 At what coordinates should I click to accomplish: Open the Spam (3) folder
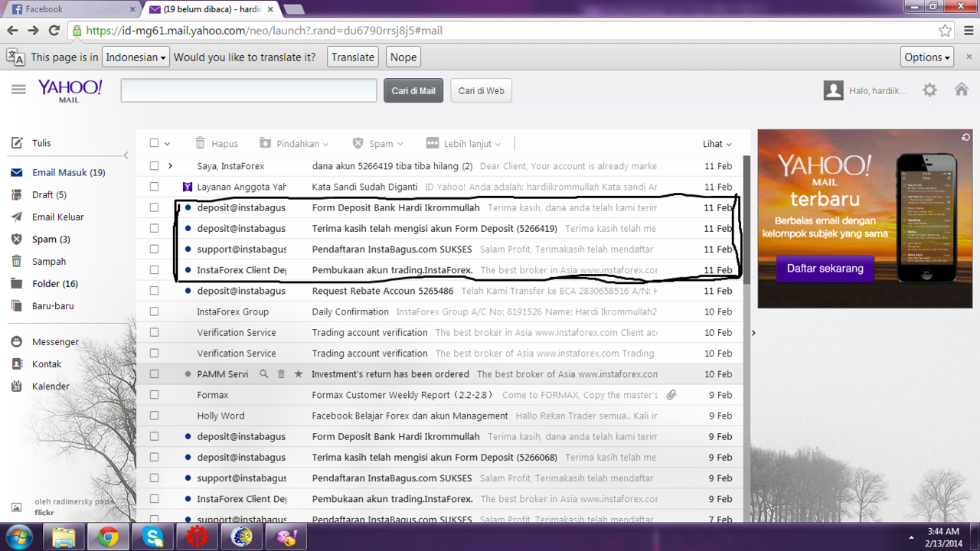(x=51, y=239)
